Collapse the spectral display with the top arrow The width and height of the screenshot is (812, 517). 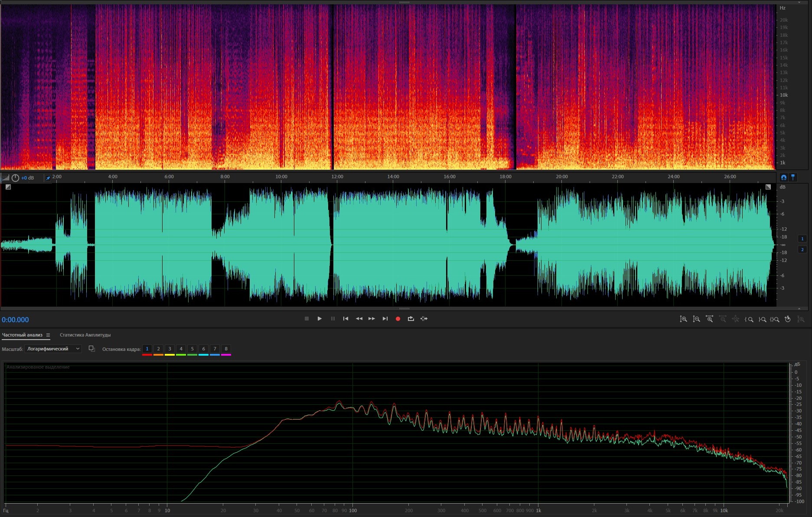pos(799,2)
